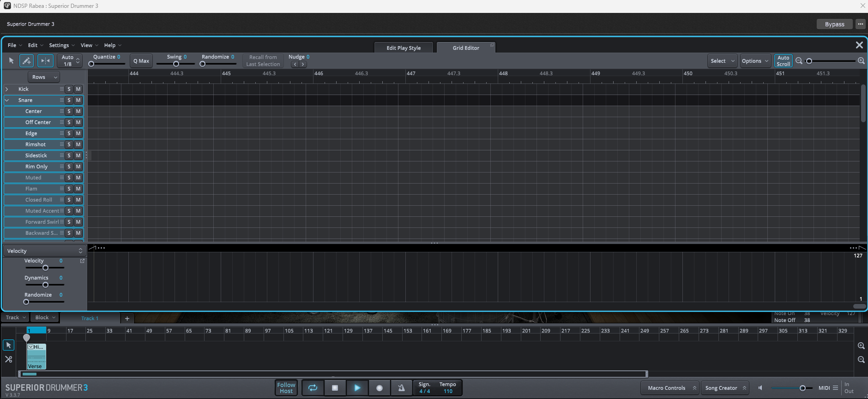Zoom out the song track timeline
Viewport: 868px width, 399px height.
click(x=861, y=359)
